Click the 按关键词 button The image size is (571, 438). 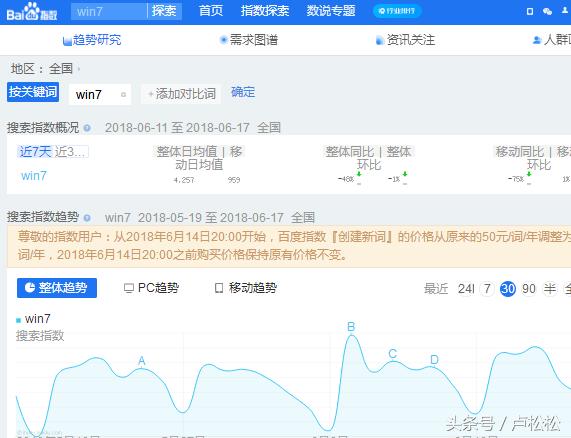tap(33, 92)
